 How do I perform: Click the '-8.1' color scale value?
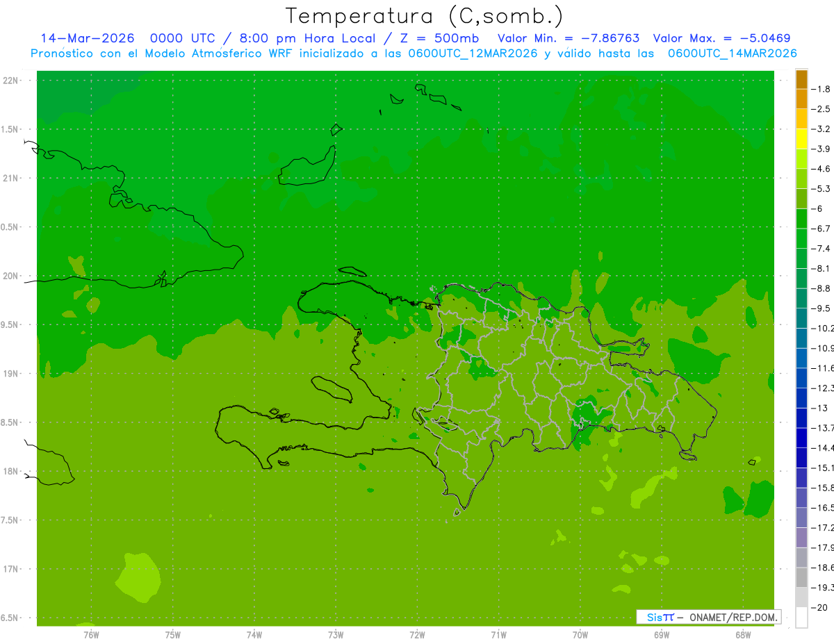coord(821,268)
